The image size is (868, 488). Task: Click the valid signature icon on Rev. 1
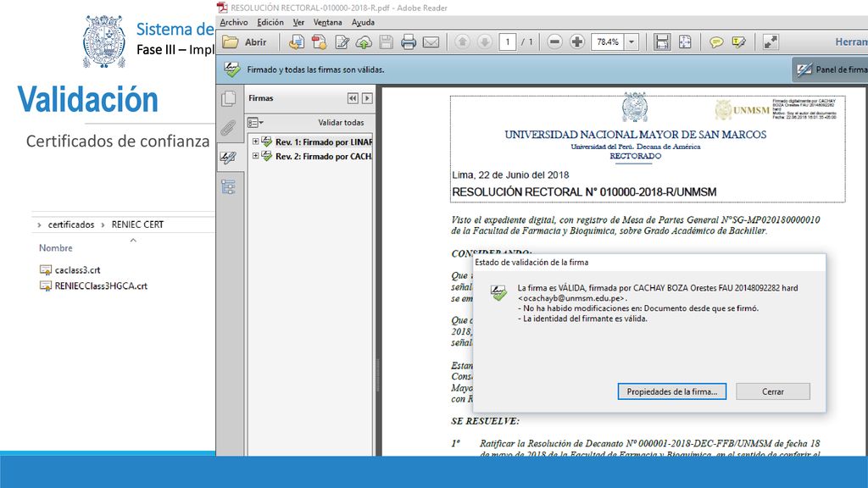click(x=267, y=141)
